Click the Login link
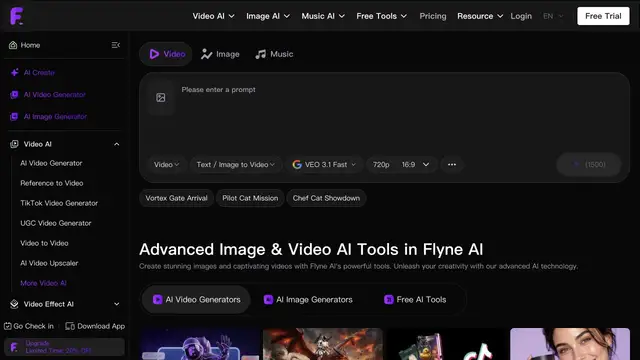640x360 pixels. click(521, 16)
